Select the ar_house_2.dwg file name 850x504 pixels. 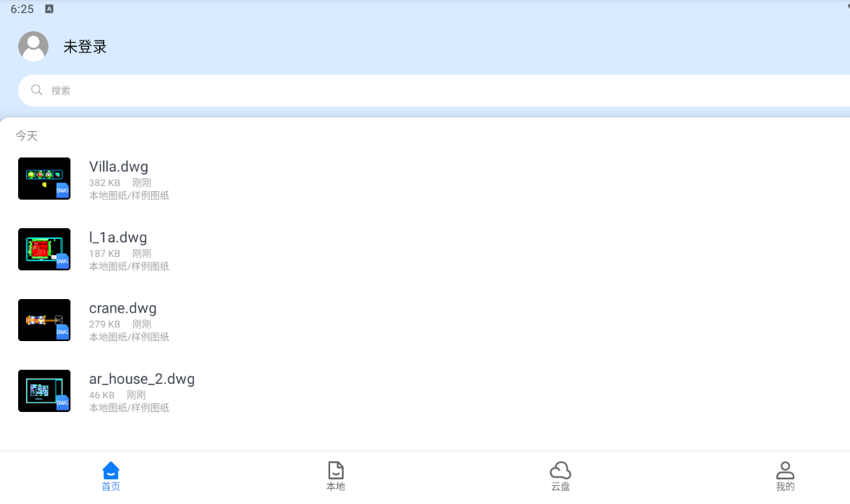142,379
